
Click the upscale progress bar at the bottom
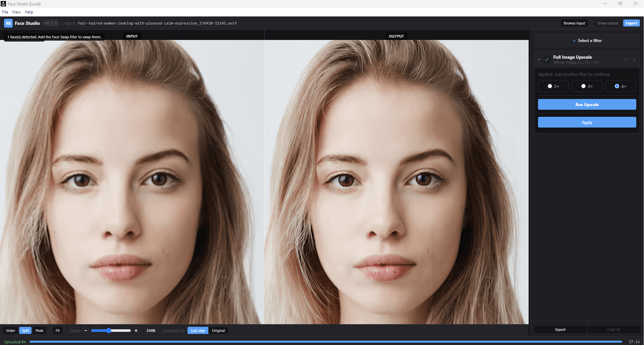coord(326,342)
